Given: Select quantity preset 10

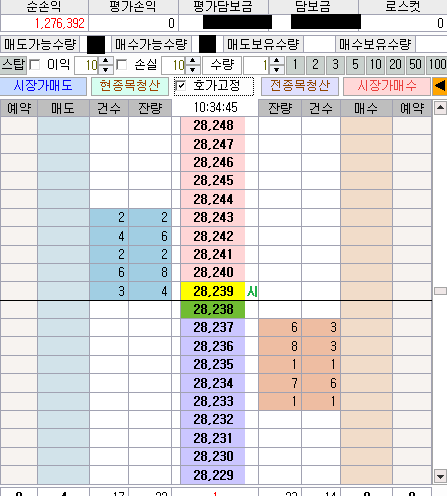Looking at the screenshot, I should [x=376, y=65].
